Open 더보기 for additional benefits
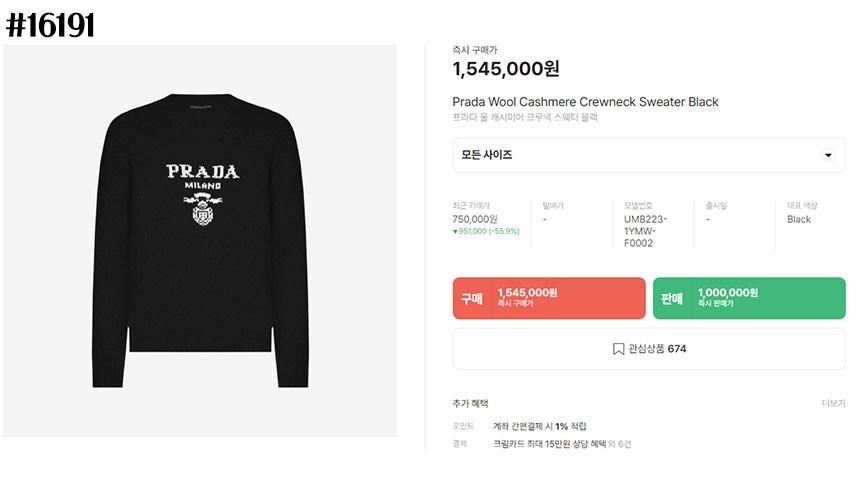This screenshot has height=487, width=860. (x=833, y=403)
